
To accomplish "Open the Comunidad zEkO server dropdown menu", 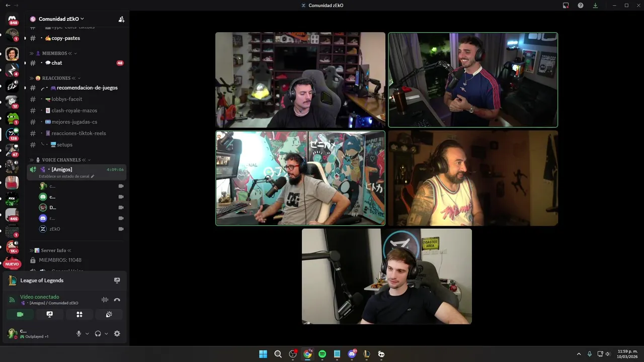I will click(x=61, y=19).
